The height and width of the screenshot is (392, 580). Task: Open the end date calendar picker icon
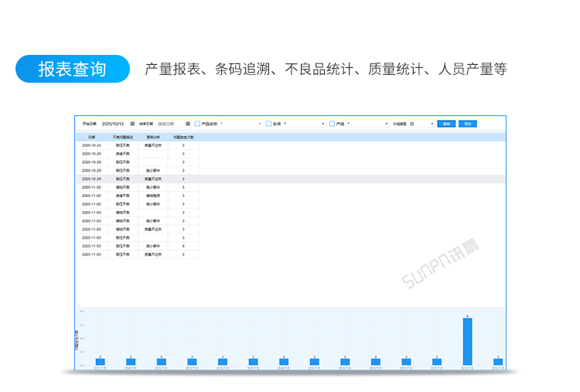pyautogui.click(x=188, y=124)
